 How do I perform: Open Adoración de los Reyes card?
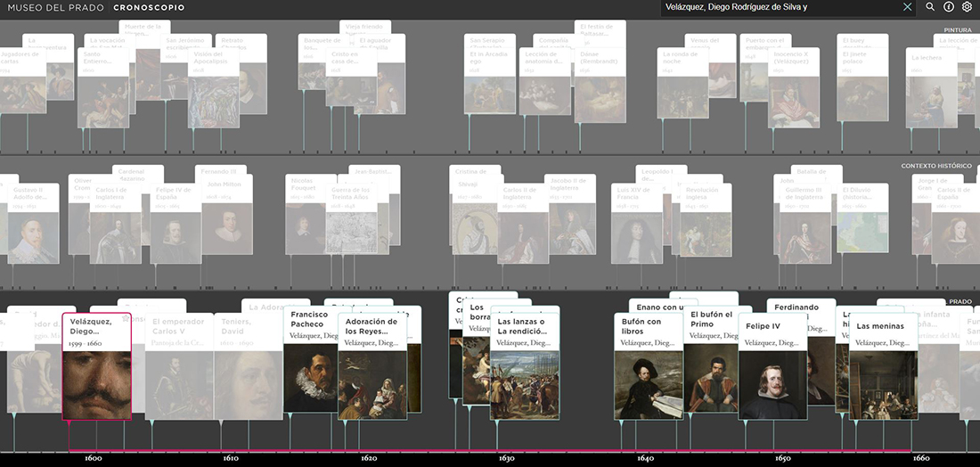(372, 366)
